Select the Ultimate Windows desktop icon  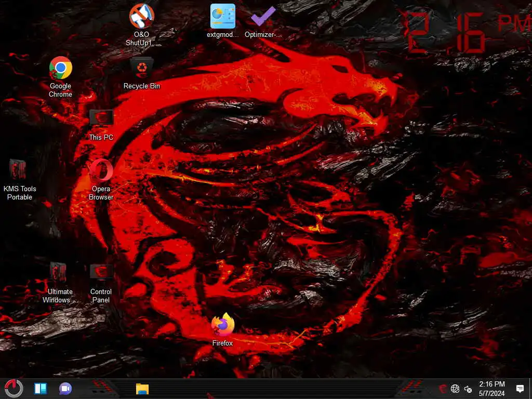pyautogui.click(x=58, y=283)
